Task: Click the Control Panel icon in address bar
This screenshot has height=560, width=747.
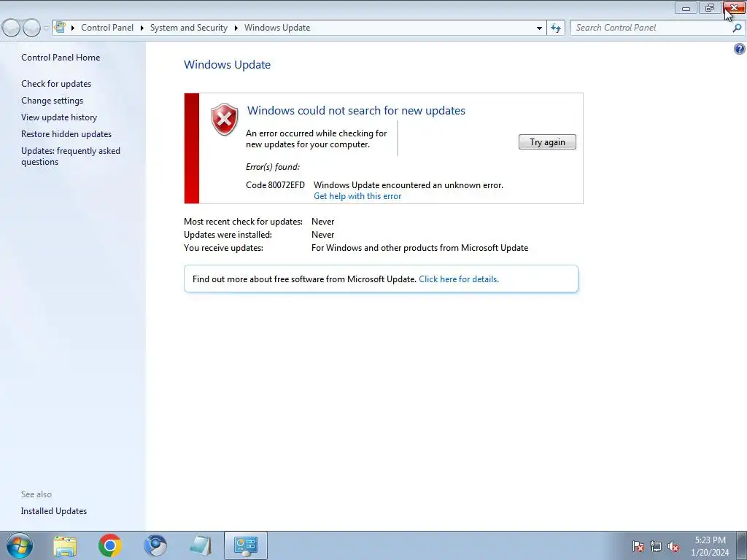Action: (x=60, y=27)
